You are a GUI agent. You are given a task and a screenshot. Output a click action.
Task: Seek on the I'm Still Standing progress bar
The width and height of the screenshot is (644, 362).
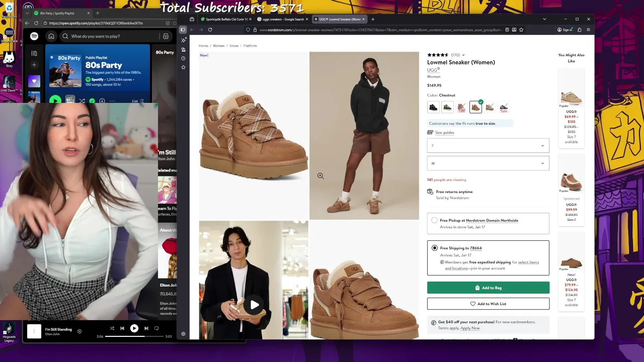(x=135, y=336)
